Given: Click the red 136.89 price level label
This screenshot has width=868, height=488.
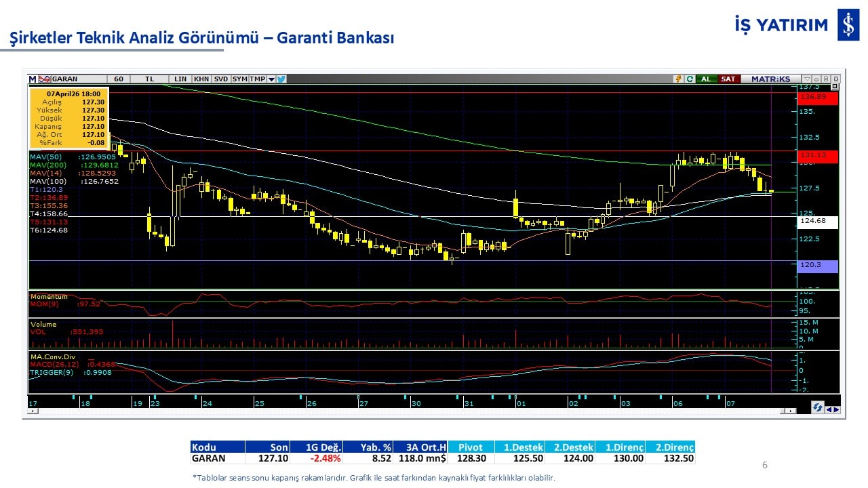Looking at the screenshot, I should tap(818, 98).
